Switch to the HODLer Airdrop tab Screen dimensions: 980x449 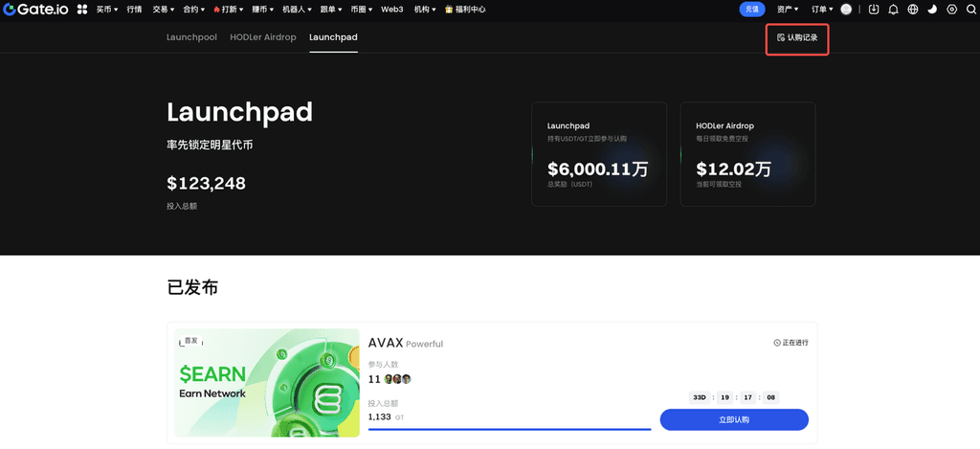(x=263, y=37)
